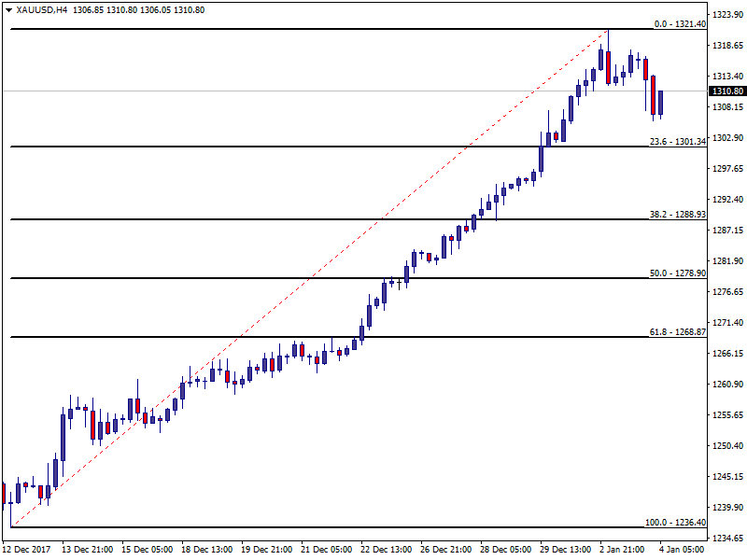This screenshot has width=747, height=560.
Task: Click the current price tag 1310.80
Action: click(x=727, y=91)
